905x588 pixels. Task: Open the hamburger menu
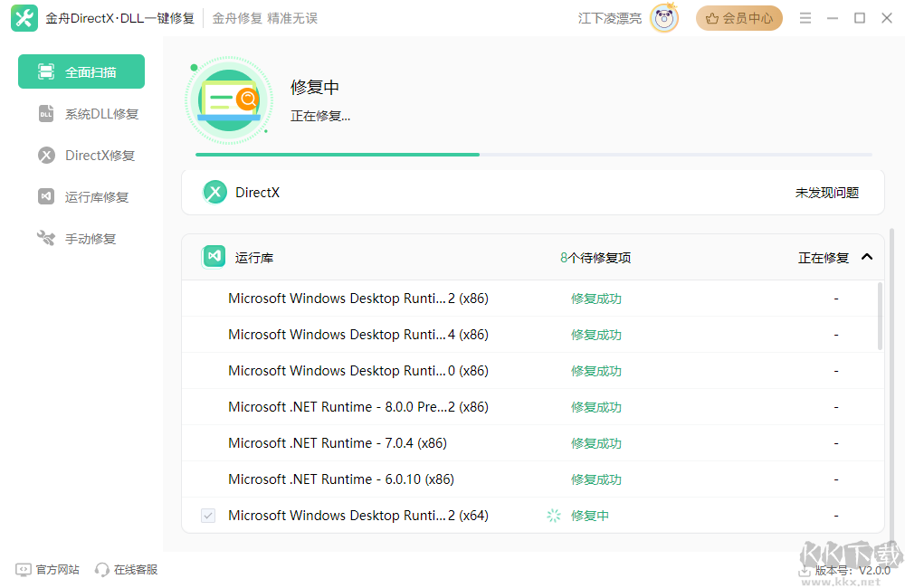(805, 17)
